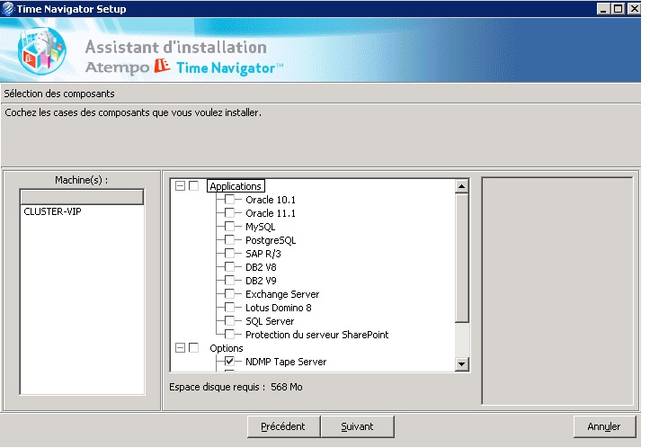Check the SQL Server box
The image size is (650, 448).
tap(230, 321)
